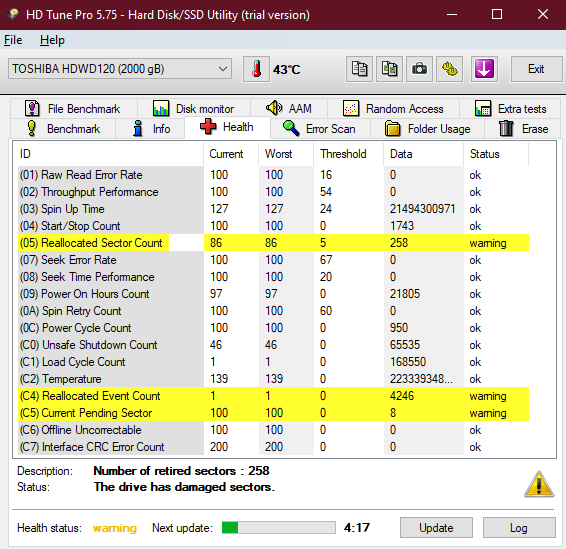
Task: Click the 4:17 countdown timer
Action: click(x=357, y=528)
